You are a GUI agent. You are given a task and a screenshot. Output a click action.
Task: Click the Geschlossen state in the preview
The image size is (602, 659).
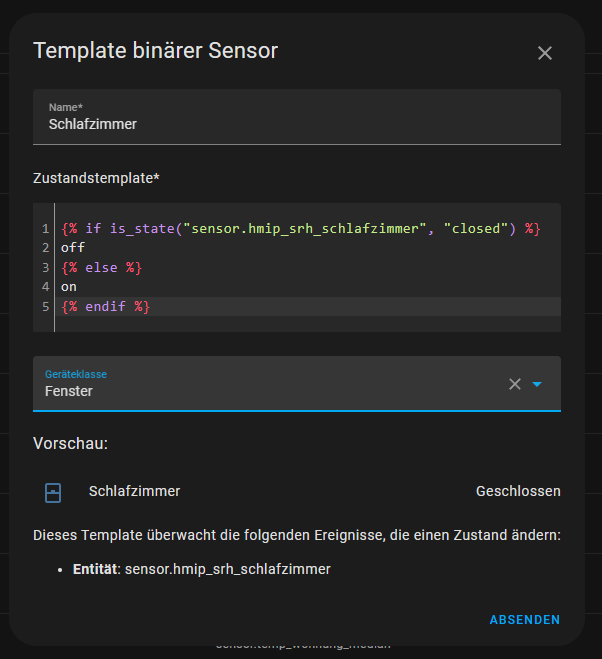[518, 491]
